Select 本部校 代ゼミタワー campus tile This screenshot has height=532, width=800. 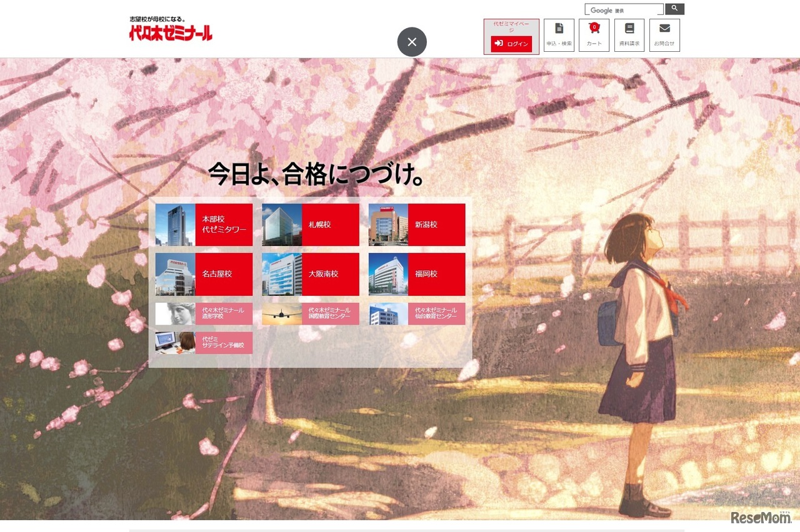point(204,225)
